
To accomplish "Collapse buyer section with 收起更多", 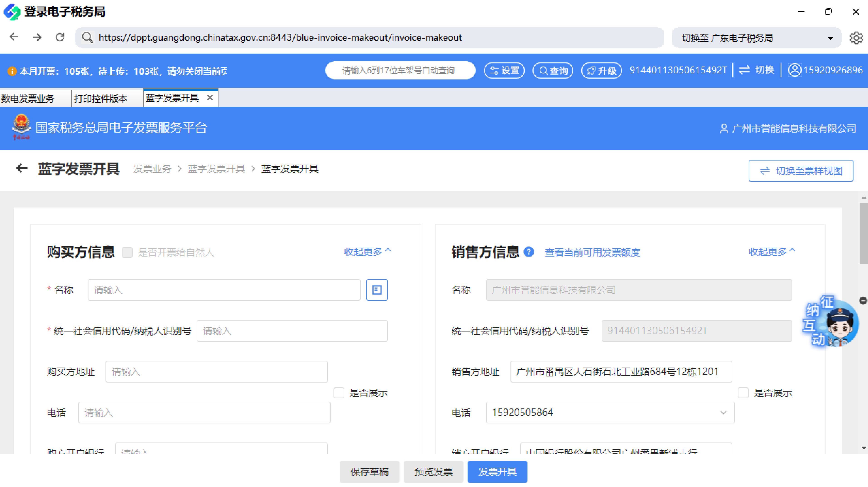I will click(367, 252).
